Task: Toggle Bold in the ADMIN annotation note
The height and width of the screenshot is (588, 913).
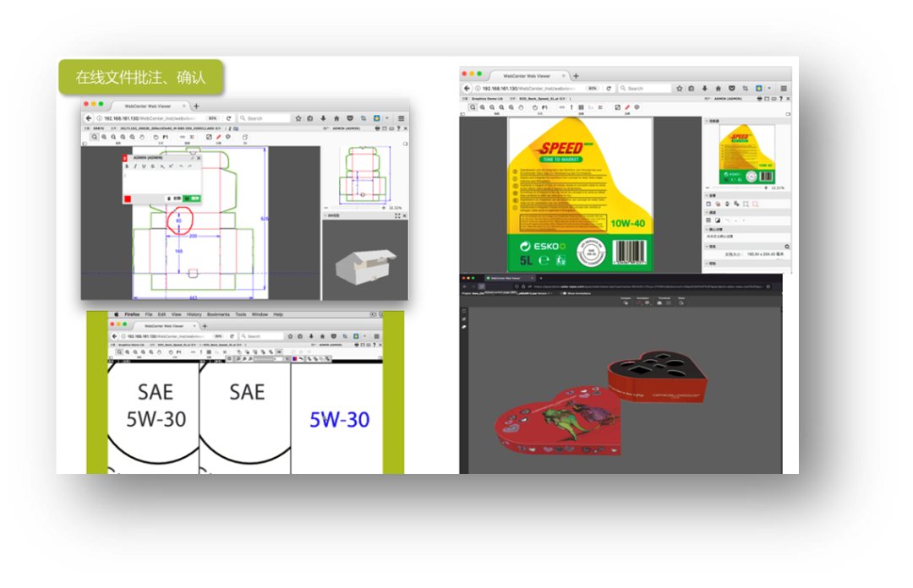Action: pyautogui.click(x=126, y=166)
